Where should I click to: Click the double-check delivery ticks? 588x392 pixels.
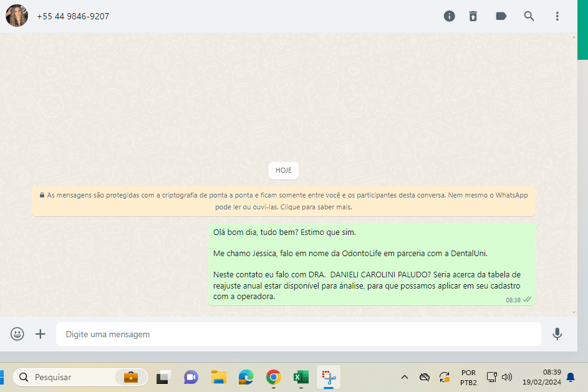(528, 299)
